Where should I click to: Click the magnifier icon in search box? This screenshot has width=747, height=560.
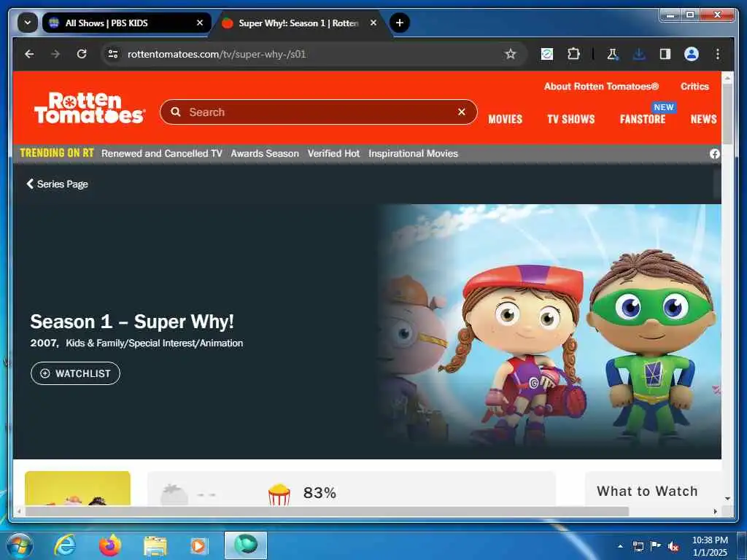click(176, 112)
